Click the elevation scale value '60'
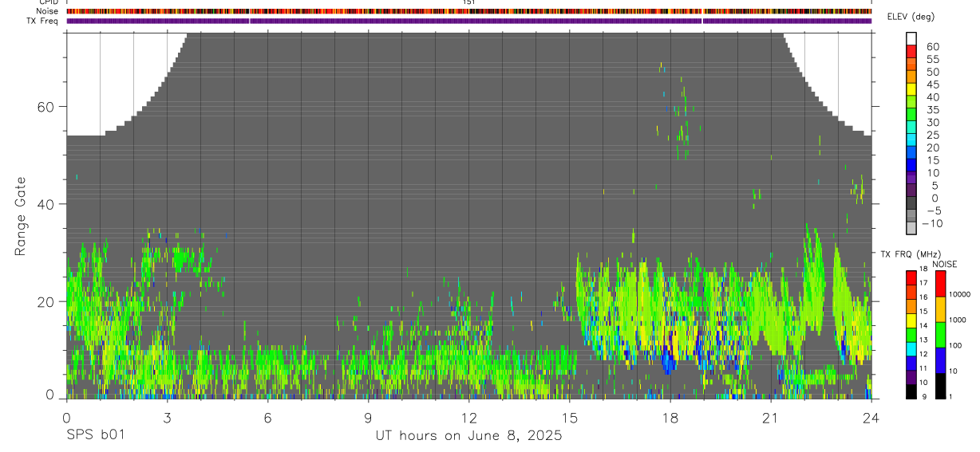The image size is (980, 452). (x=932, y=47)
